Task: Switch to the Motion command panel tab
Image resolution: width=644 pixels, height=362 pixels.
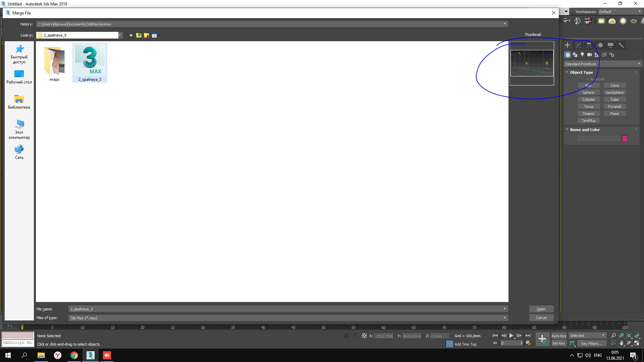Action: 600,45
